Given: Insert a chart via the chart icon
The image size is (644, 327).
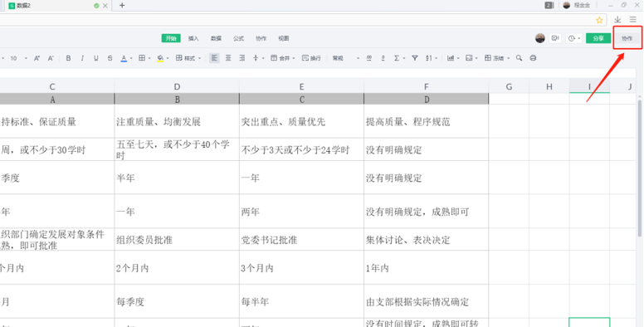Looking at the screenshot, I should [x=451, y=58].
